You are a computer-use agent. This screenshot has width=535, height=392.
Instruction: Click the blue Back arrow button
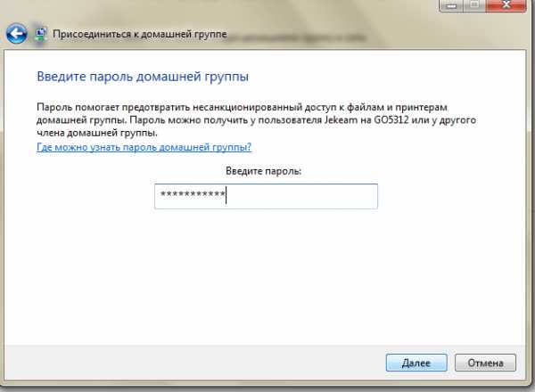(16, 35)
